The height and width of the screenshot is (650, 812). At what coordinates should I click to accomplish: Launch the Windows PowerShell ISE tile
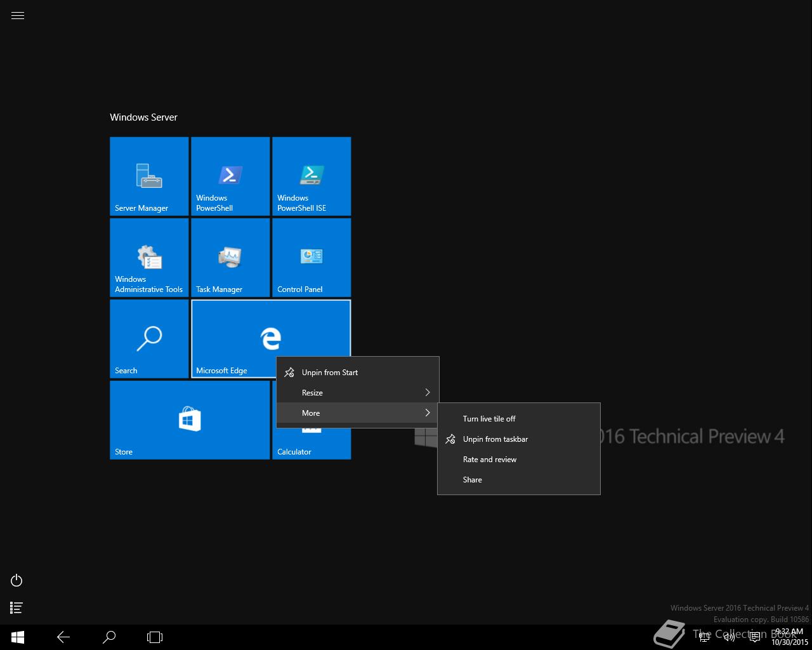point(311,176)
